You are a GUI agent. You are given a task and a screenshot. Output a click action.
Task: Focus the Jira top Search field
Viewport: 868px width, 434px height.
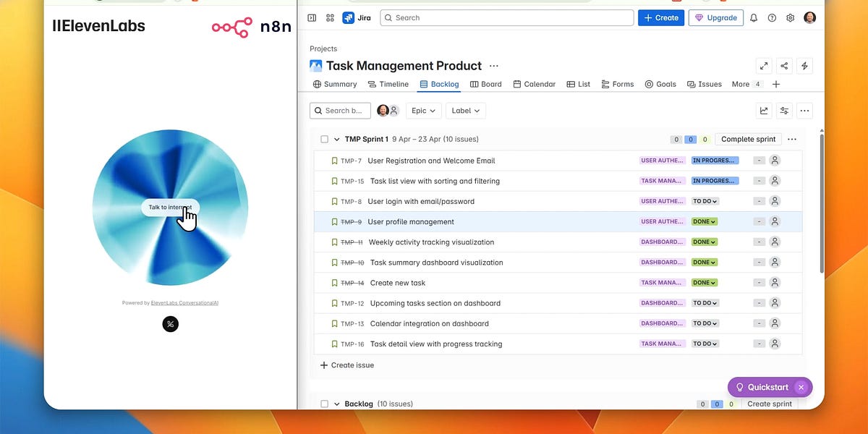pos(506,17)
